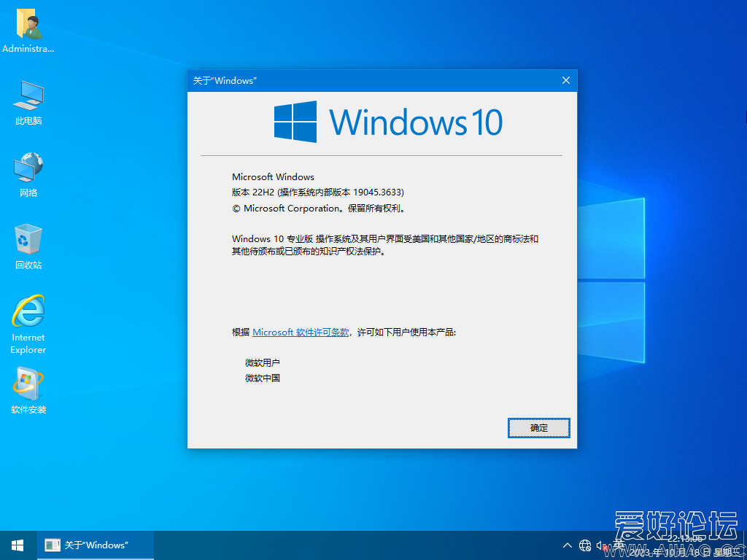Close the 关于Windows dialog
Screen dimensions: 747x560
(x=565, y=80)
